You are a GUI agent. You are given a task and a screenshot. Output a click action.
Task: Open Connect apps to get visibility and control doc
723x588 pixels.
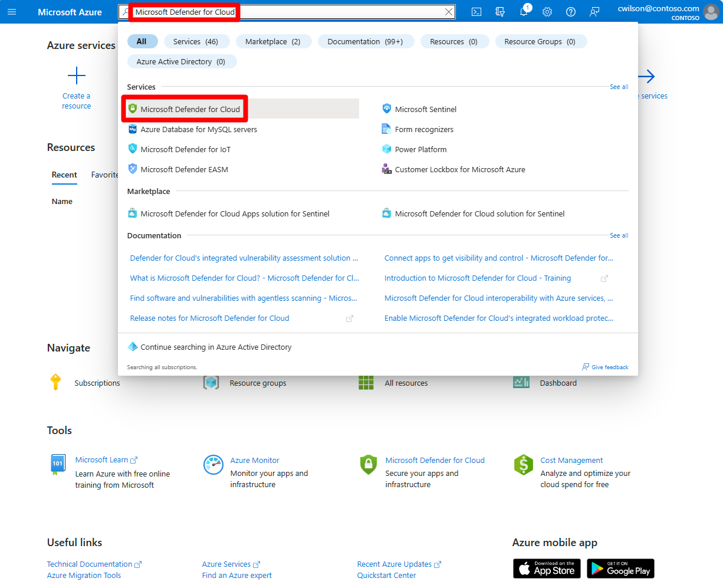(x=499, y=258)
